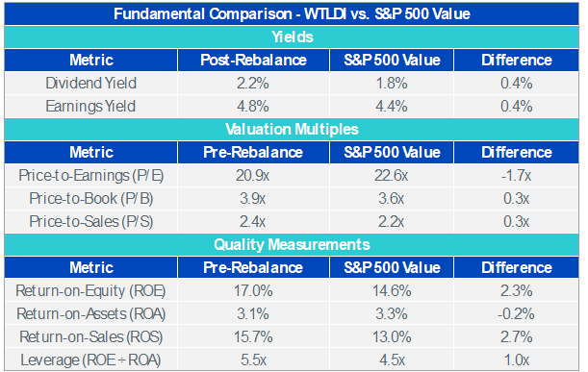The image size is (588, 372).
Task: Click the Return-on-Sales (ROS) label
Action: point(91,336)
